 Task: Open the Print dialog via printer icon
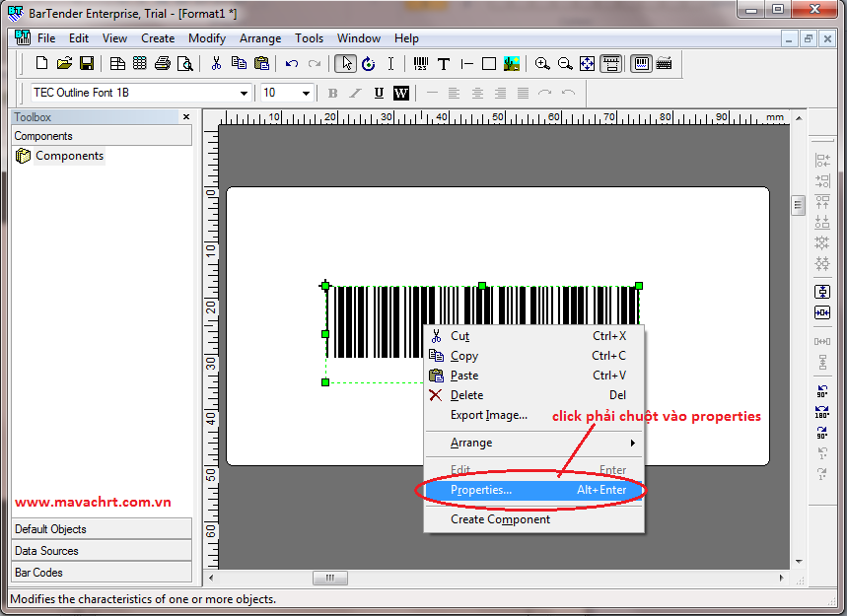coord(163,64)
